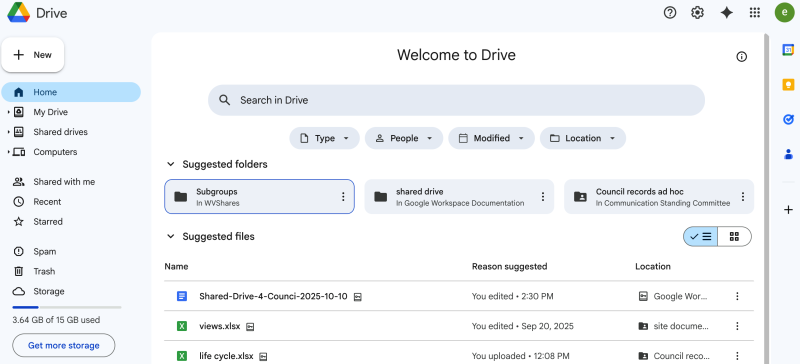Open the Type filter dropdown
Screen dimensions: 800x364
(324, 138)
